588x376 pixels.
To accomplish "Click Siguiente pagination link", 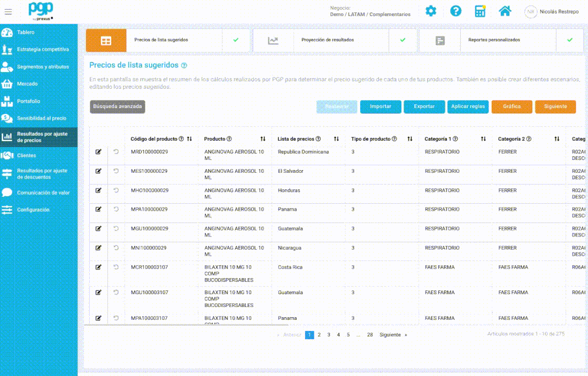I will coord(393,335).
